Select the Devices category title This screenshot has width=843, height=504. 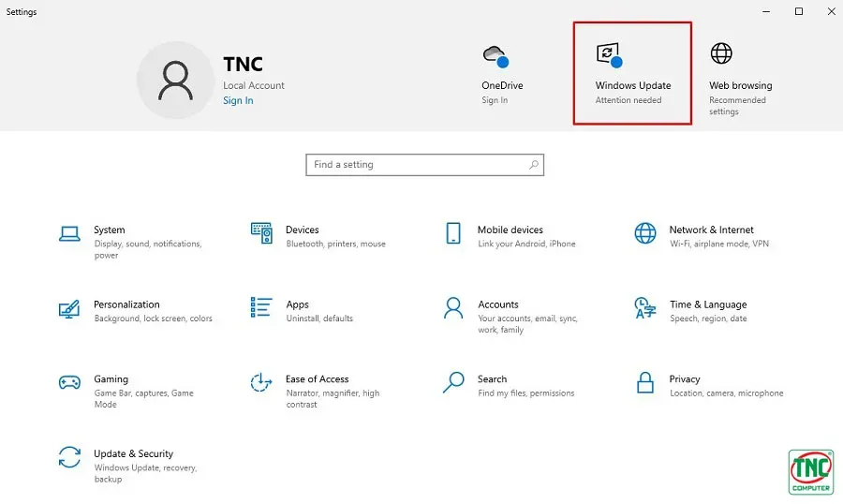[x=303, y=230]
